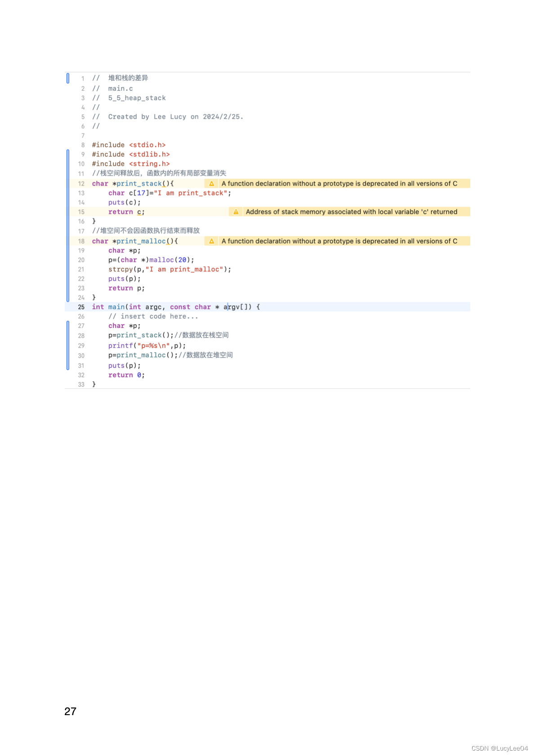Image resolution: width=535 pixels, height=756 pixels.
Task: Click "char *p;" on line 19
Action: click(125, 251)
